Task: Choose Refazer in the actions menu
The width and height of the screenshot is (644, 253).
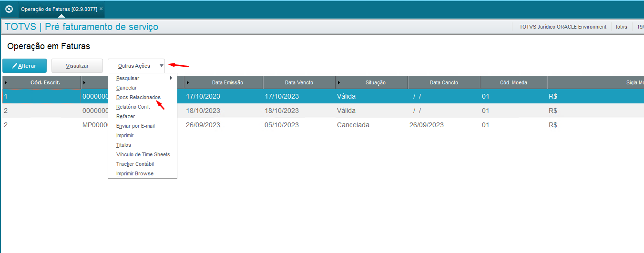Action: coord(125,116)
